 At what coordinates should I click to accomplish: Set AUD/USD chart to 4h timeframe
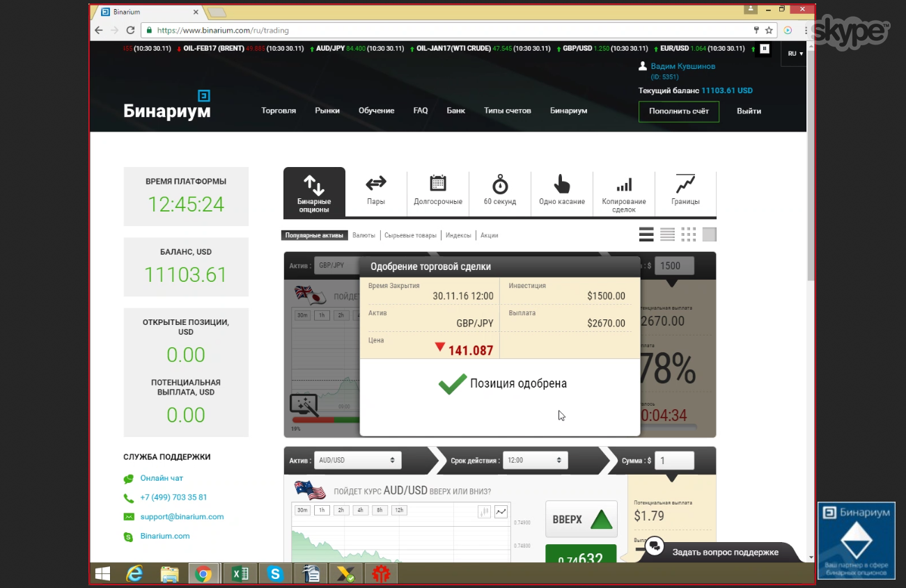tap(361, 510)
